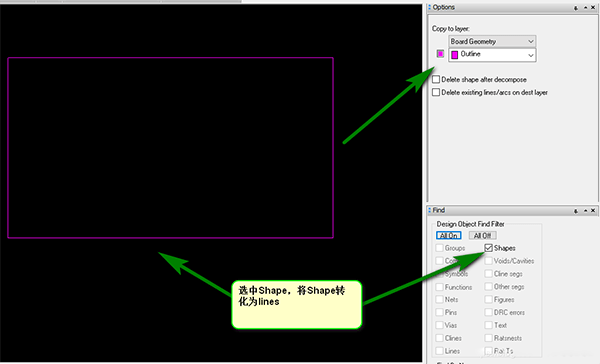Collapse the Options panel with arrow icon

(x=585, y=8)
